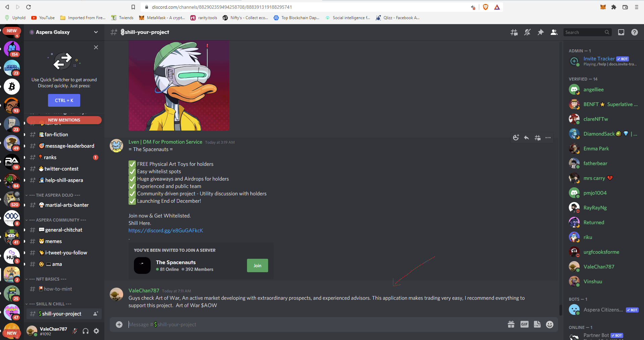
Task: Open User Settings gear
Action: (96, 331)
